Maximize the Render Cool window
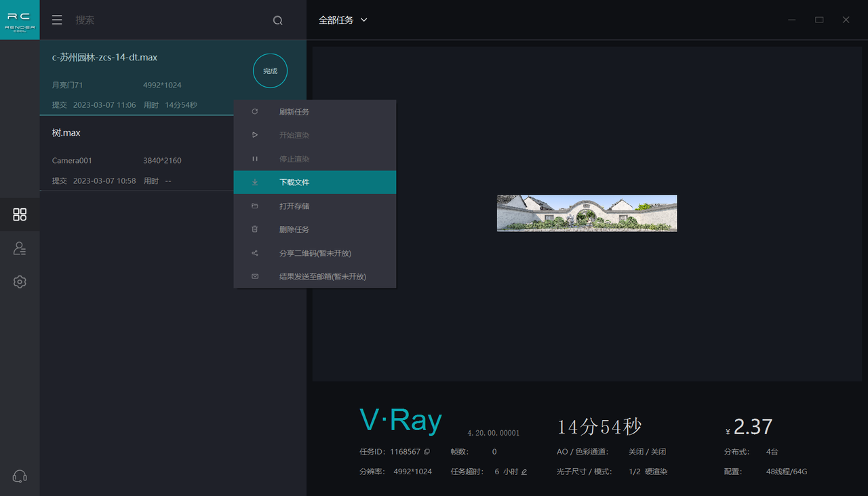This screenshot has height=496, width=868. click(819, 20)
